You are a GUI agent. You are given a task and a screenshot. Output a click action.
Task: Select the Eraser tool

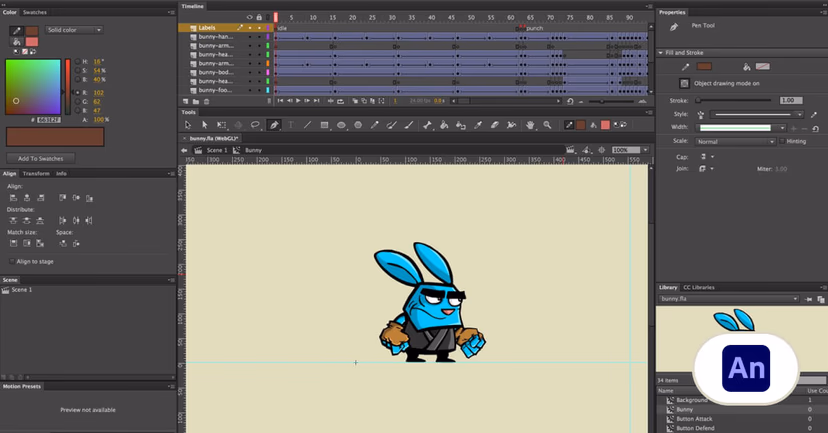(495, 125)
